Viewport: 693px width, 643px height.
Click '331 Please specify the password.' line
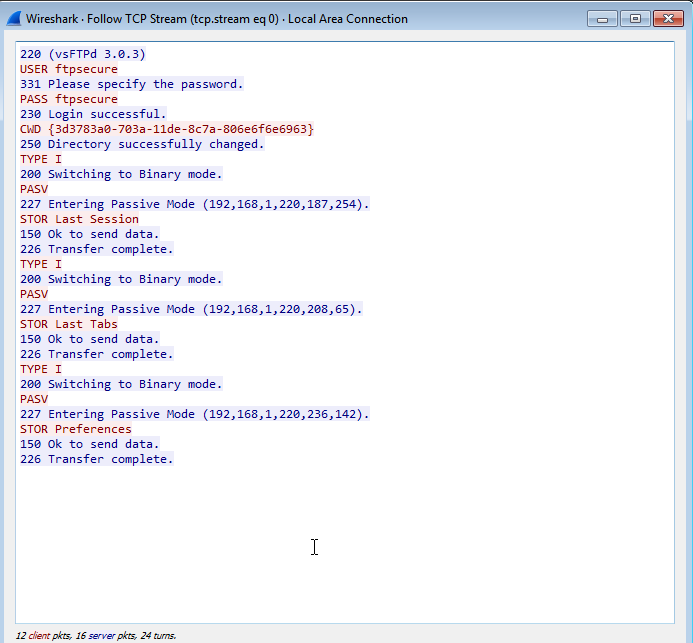click(x=132, y=84)
